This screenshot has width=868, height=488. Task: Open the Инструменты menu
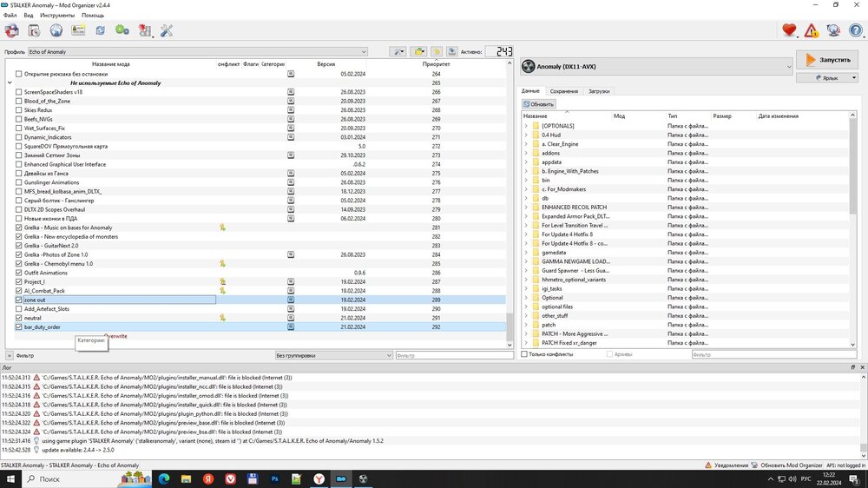pos(57,16)
